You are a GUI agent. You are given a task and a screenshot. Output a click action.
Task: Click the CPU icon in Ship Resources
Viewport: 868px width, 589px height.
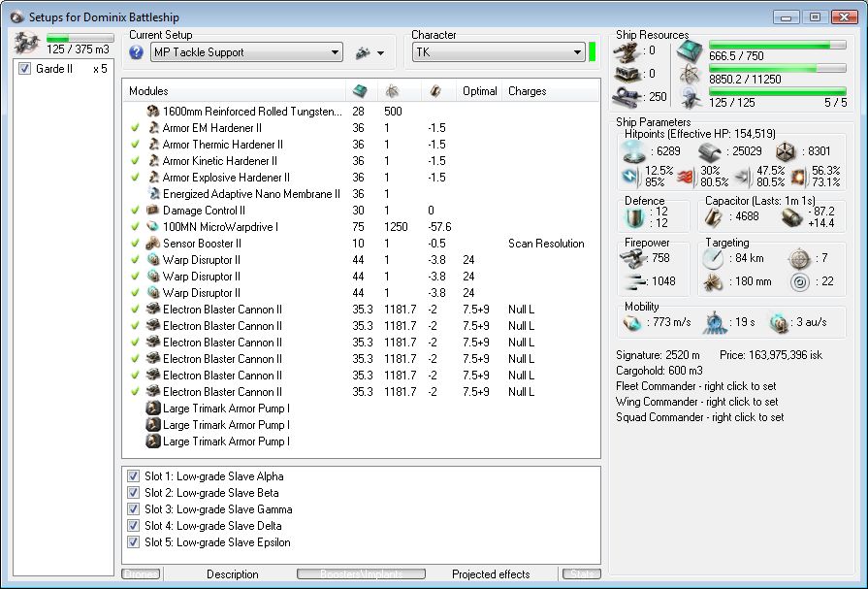pyautogui.click(x=690, y=51)
